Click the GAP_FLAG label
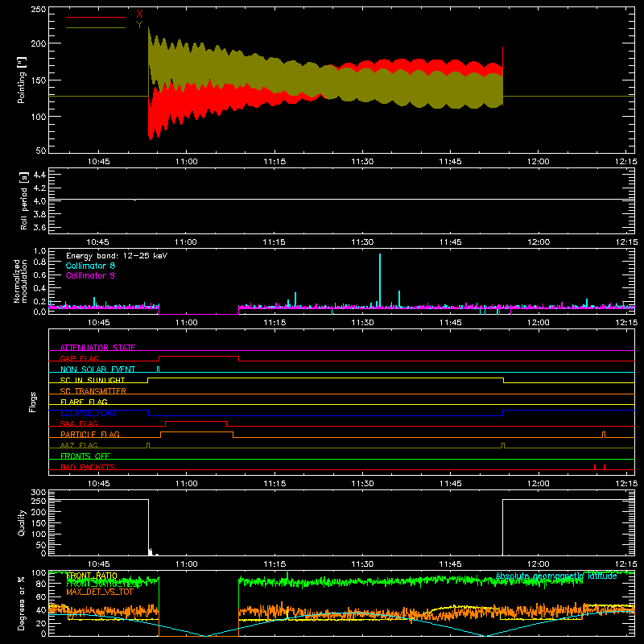The height and width of the screenshot is (644, 644). tap(79, 358)
